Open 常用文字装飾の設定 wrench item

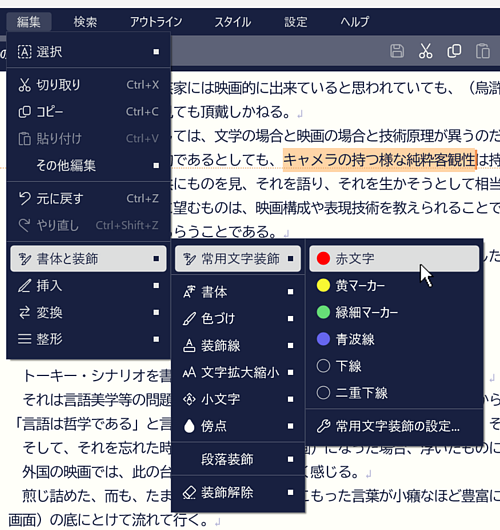coord(394,426)
